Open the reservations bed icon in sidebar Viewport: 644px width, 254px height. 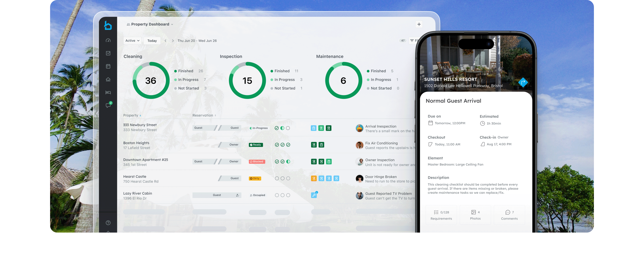[108, 92]
